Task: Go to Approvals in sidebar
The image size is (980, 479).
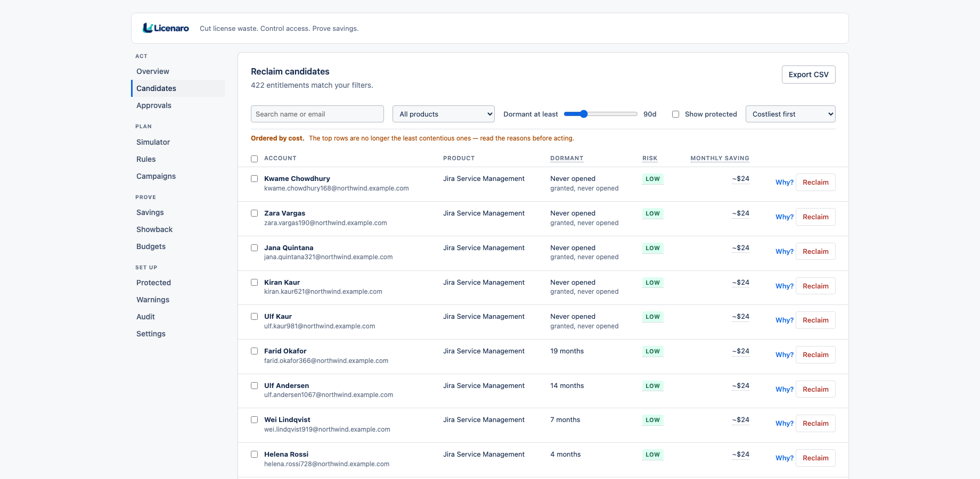Action: coord(178,105)
